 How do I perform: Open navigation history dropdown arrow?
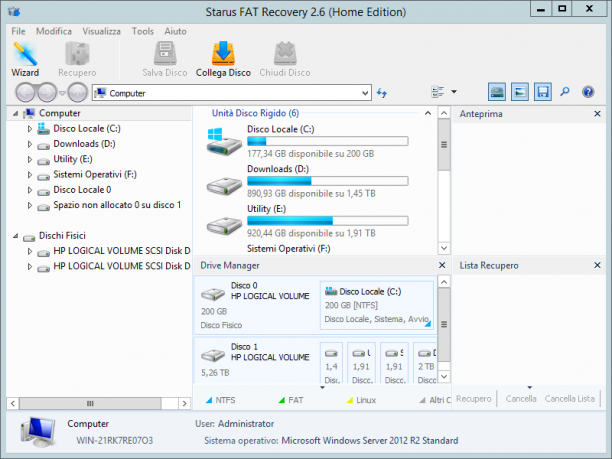pyautogui.click(x=62, y=93)
